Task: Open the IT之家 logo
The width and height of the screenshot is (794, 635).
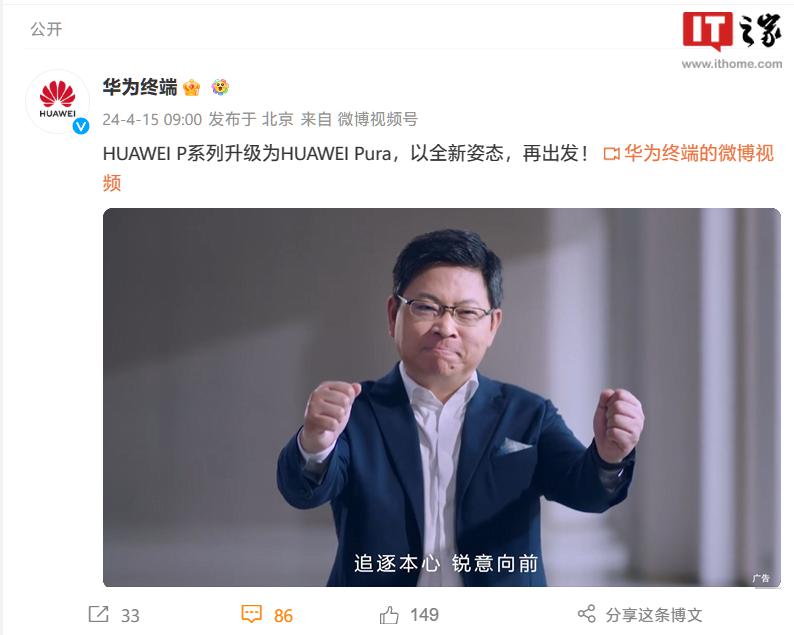Action: (732, 39)
